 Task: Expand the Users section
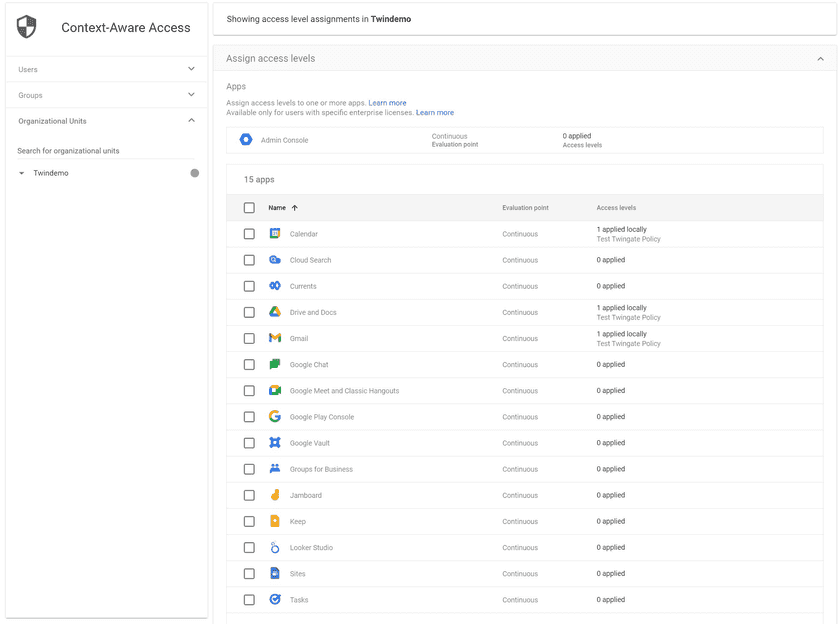click(x=191, y=69)
